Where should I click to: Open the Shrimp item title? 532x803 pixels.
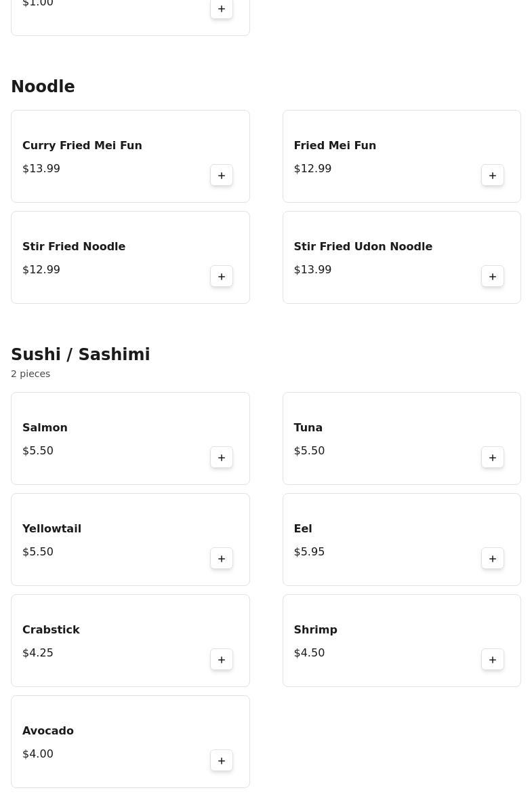tap(315, 630)
